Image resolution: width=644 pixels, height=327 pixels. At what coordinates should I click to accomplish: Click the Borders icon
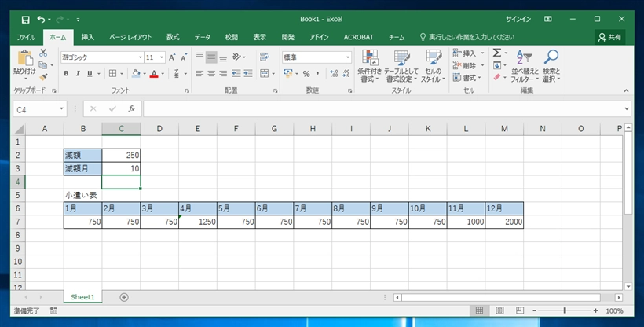click(112, 74)
